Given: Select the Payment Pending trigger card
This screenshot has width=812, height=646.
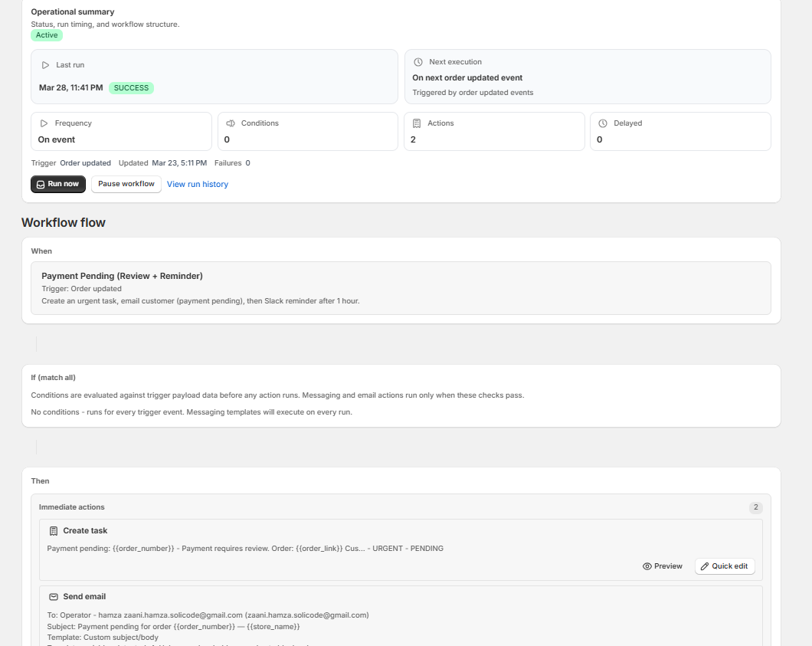Looking at the screenshot, I should coord(401,287).
